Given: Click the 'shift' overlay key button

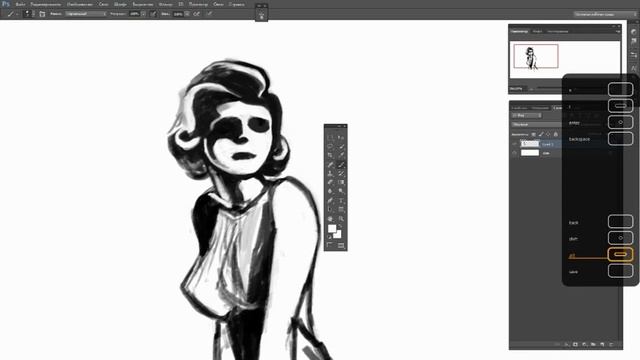Looking at the screenshot, I should 620,238.
